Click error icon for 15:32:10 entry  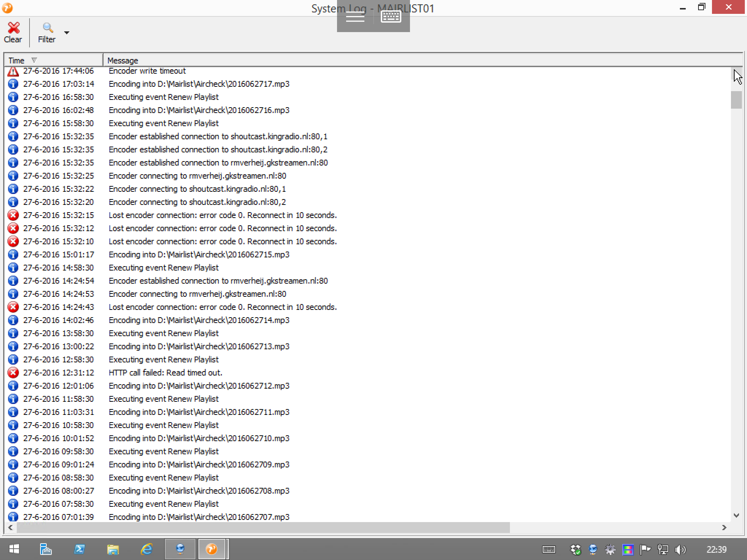[13, 241]
